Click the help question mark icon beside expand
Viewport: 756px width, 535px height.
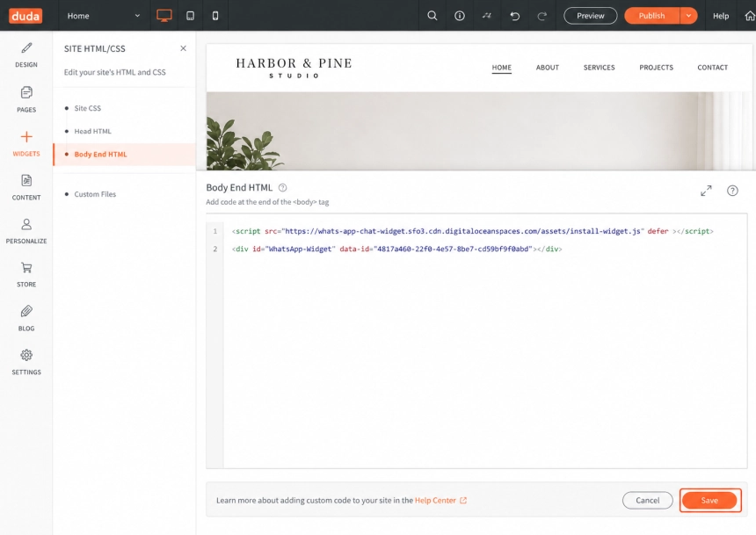tap(732, 191)
